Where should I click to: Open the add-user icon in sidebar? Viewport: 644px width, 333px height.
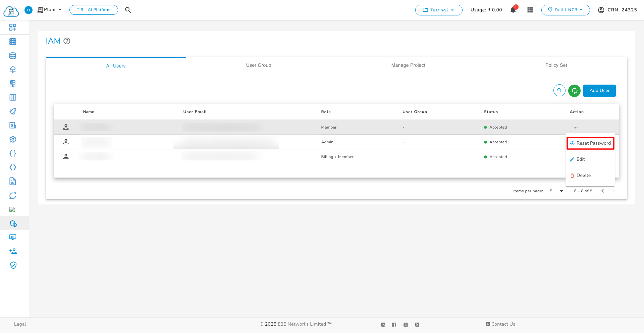(13, 251)
